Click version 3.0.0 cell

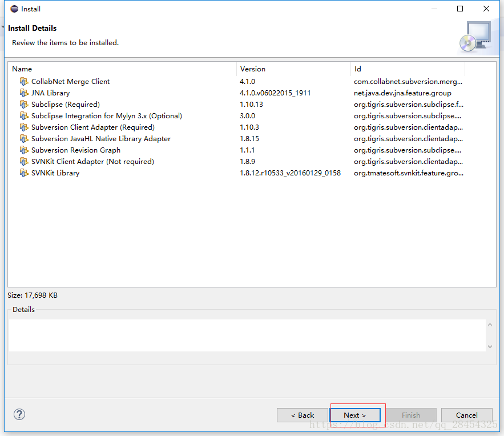[x=248, y=116]
